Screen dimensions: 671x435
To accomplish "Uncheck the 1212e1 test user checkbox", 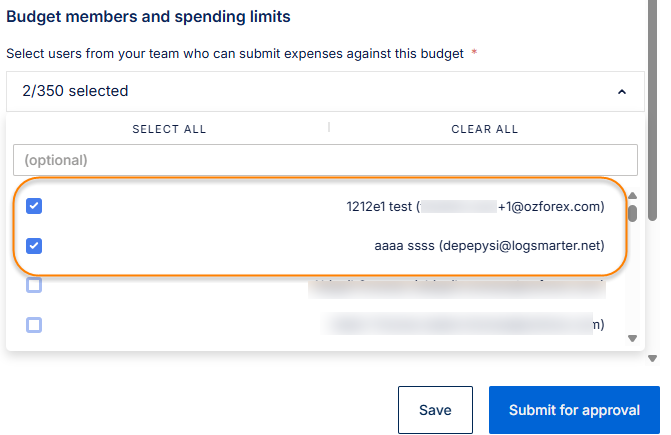I will pos(34,207).
